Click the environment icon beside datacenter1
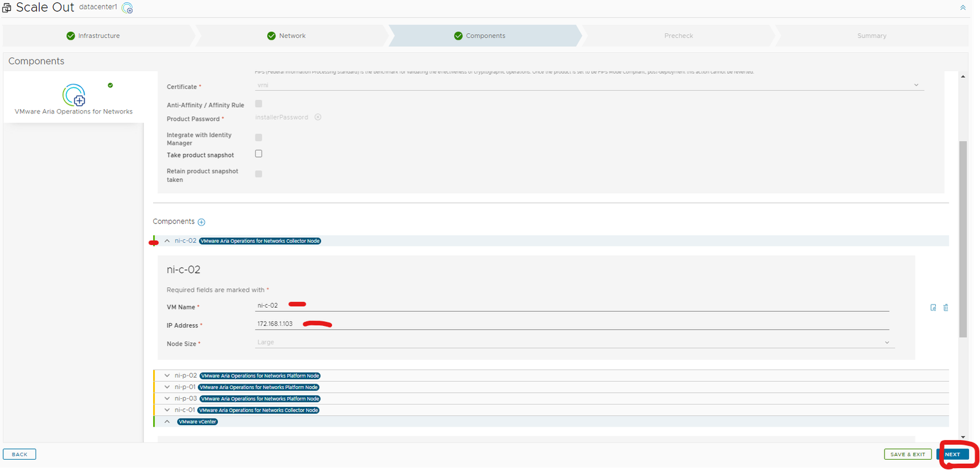The width and height of the screenshot is (980, 470). [127, 8]
